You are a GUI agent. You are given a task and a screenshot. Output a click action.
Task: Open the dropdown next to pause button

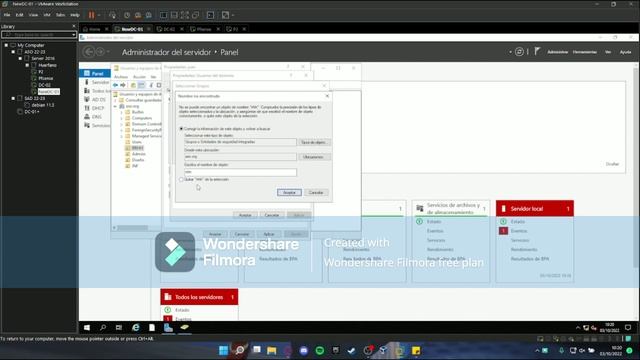[x=99, y=15]
